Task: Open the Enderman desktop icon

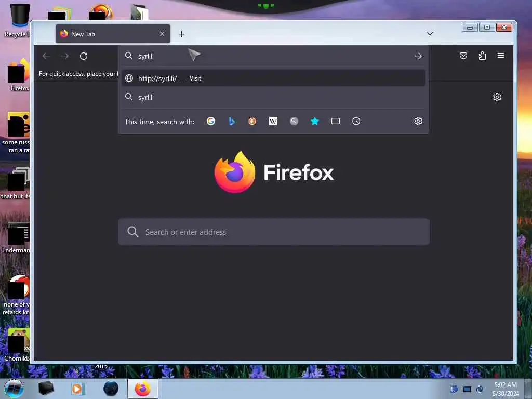Action: tap(16, 238)
